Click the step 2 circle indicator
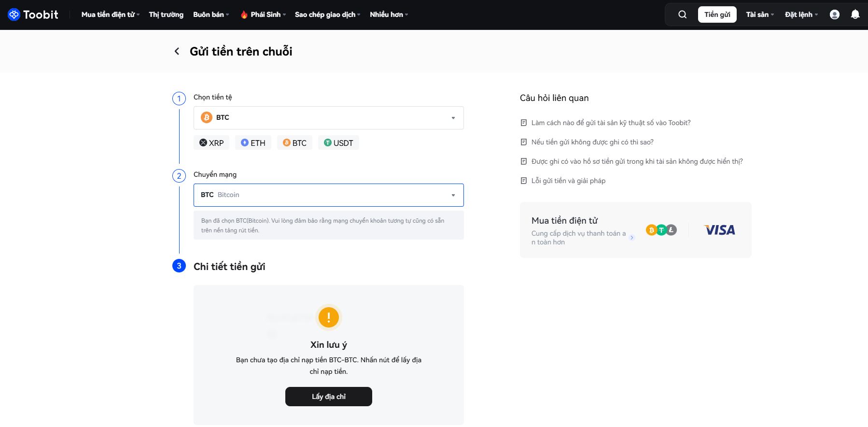Viewport: 868px width, 427px height. point(179,176)
